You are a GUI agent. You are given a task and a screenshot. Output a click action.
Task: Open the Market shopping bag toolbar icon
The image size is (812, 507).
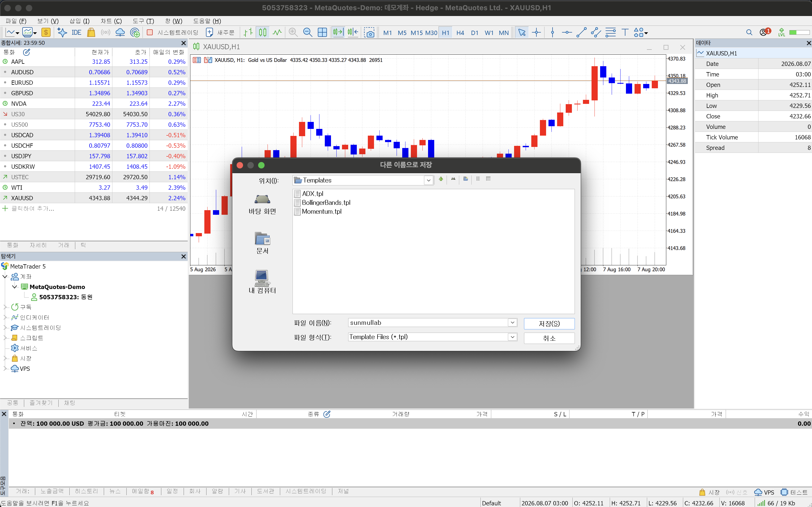(91, 33)
